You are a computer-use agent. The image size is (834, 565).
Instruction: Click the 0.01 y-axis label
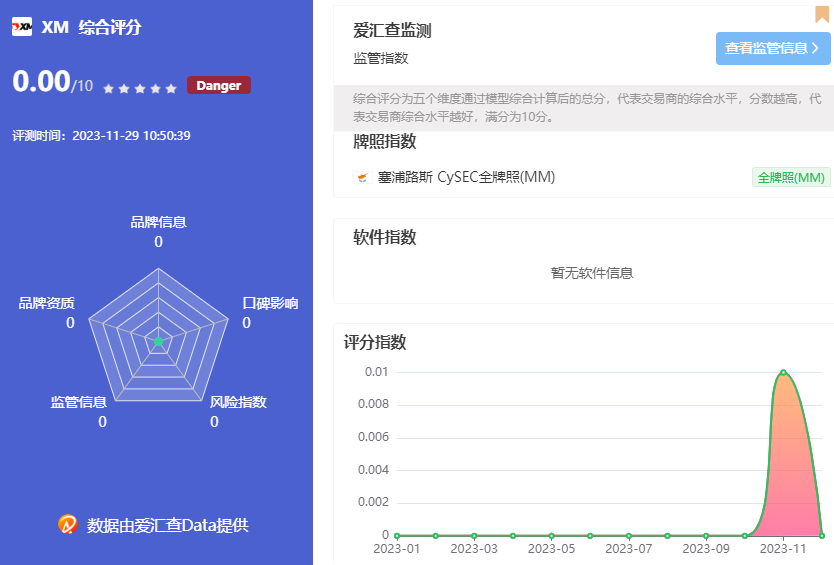click(377, 372)
